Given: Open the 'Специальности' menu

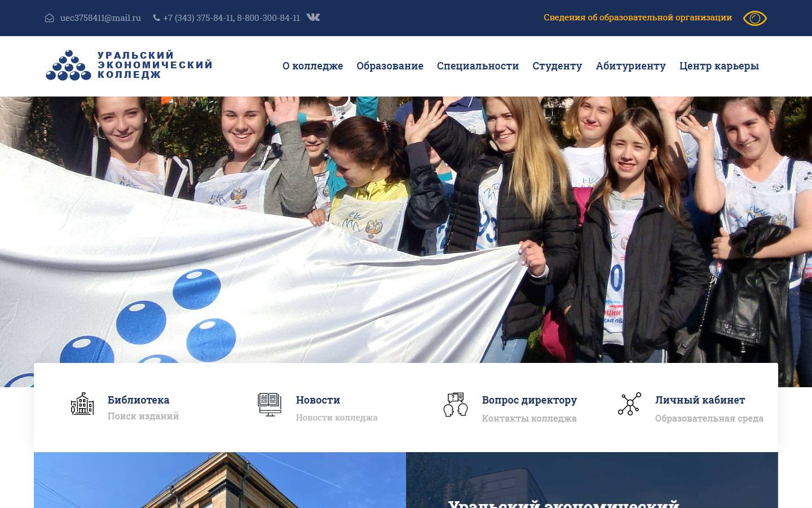Looking at the screenshot, I should 478,66.
